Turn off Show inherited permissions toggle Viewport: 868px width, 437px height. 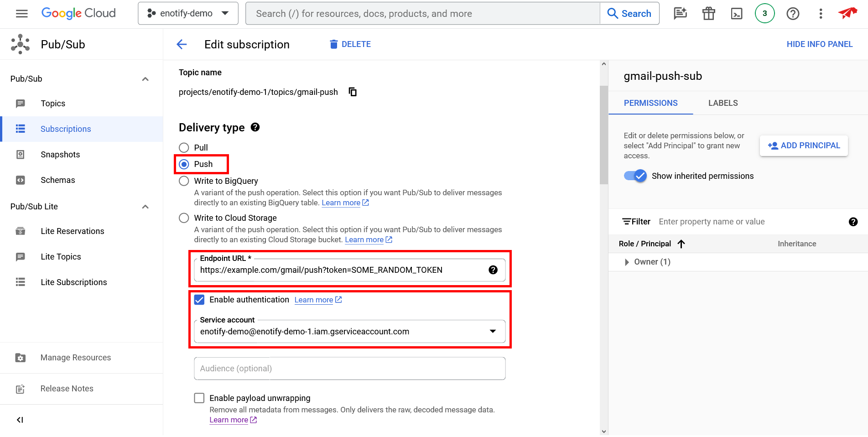click(635, 176)
